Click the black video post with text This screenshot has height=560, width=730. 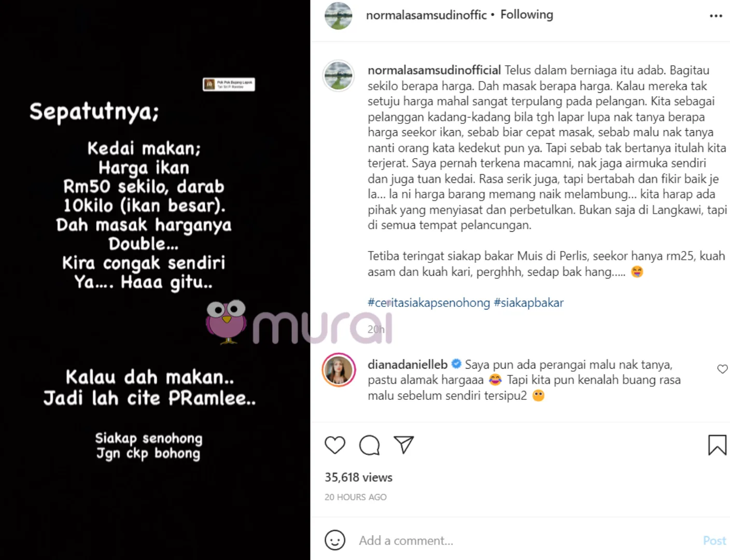pyautogui.click(x=155, y=280)
